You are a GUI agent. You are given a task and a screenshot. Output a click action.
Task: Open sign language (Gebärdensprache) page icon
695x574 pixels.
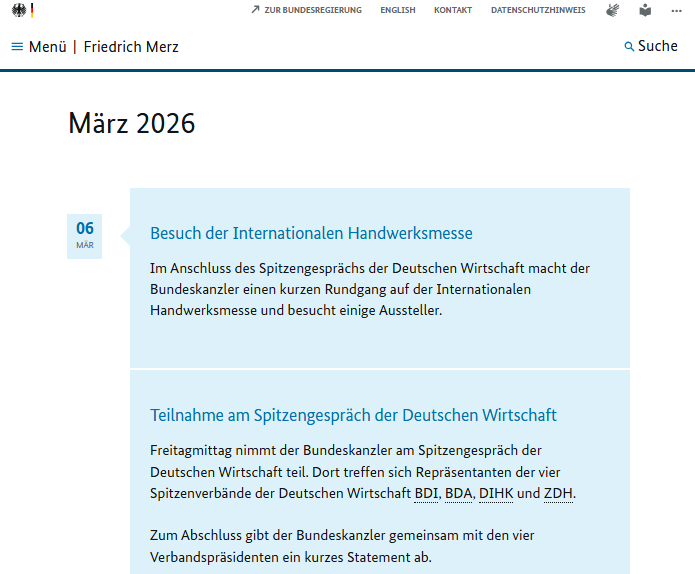coord(612,10)
